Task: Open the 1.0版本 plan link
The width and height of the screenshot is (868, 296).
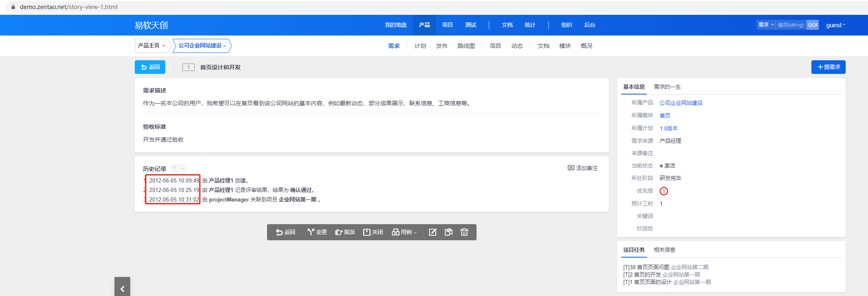Action: click(668, 128)
